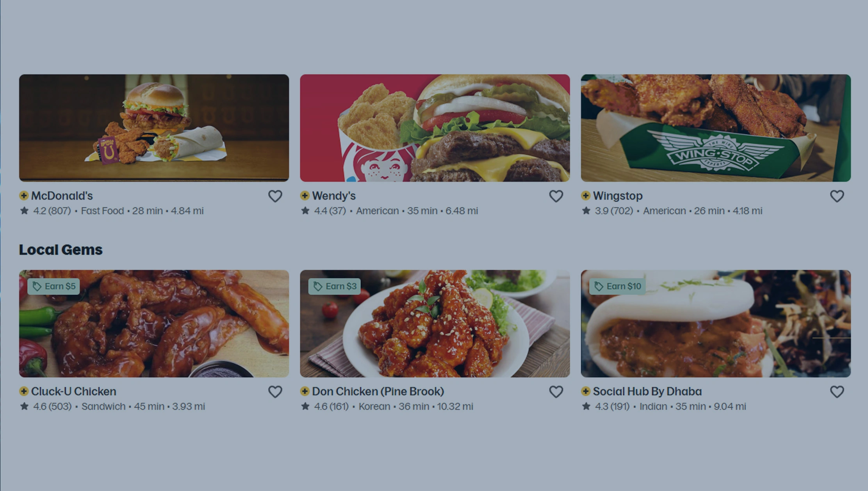Open the Wendy's restaurant name link
The image size is (868, 491).
pyautogui.click(x=334, y=196)
